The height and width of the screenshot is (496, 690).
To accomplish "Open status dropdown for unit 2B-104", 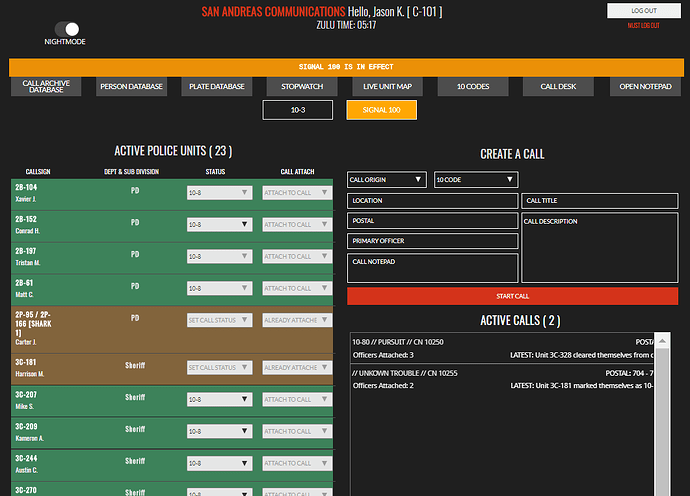I will tap(220, 193).
